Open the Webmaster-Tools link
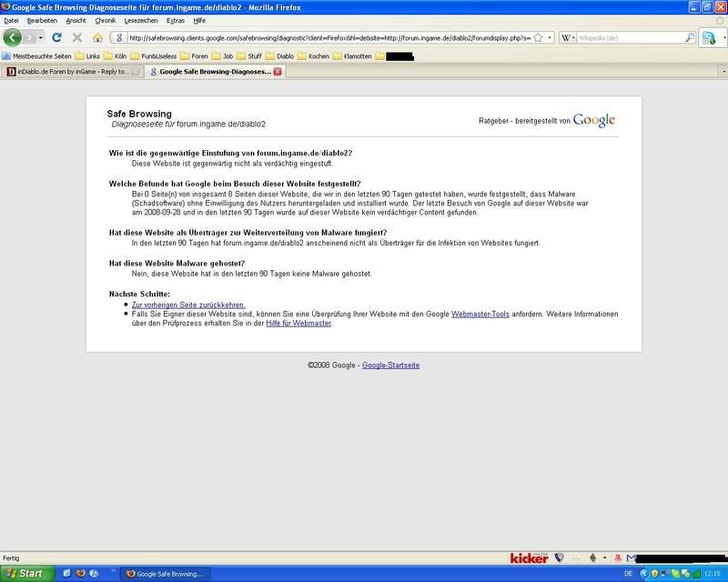728x582 pixels. coord(480,315)
